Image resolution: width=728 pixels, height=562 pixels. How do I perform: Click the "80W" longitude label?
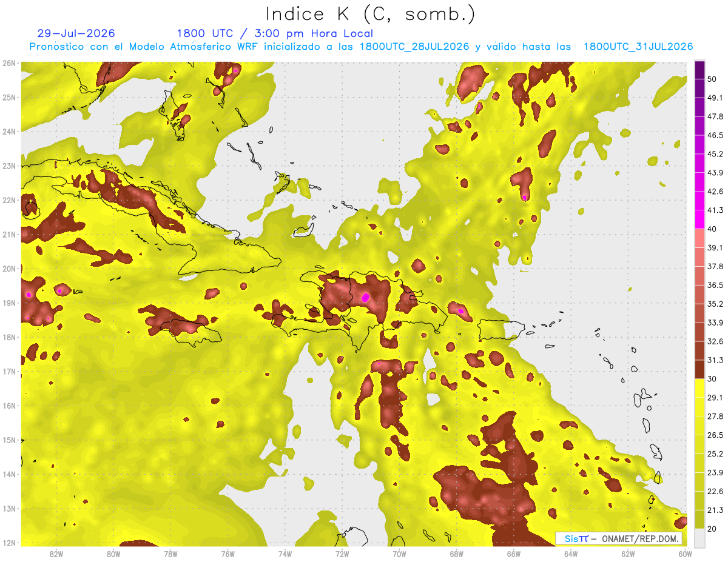point(113,554)
